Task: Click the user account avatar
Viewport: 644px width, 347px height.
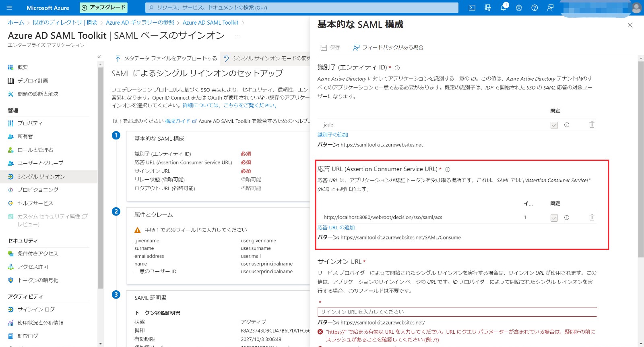Action: [x=636, y=8]
